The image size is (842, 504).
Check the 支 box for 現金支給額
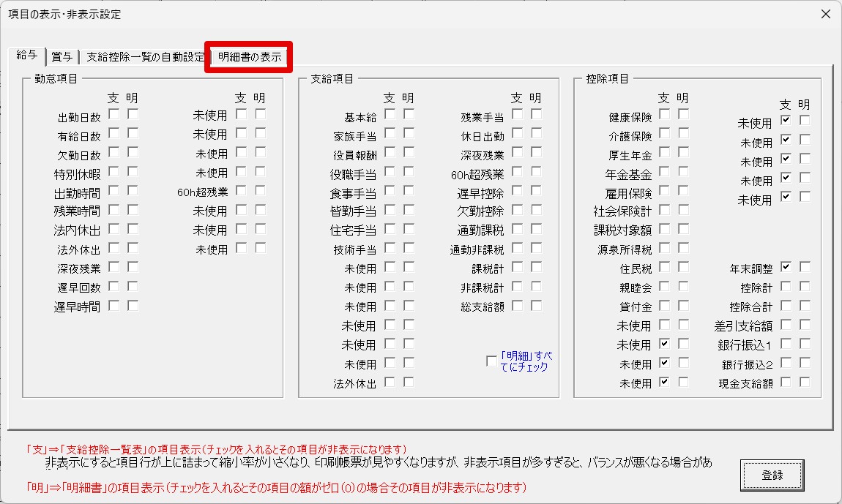point(786,382)
